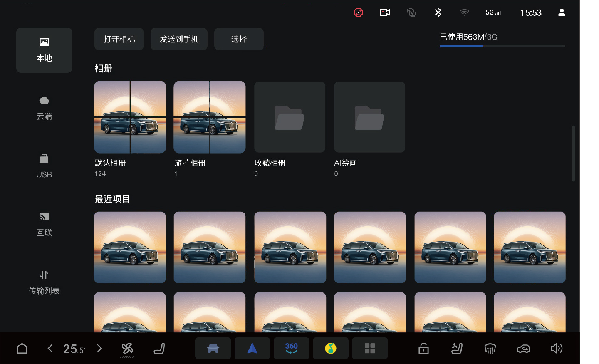
Task: Click the storage usage progress bar
Action: tap(502, 46)
